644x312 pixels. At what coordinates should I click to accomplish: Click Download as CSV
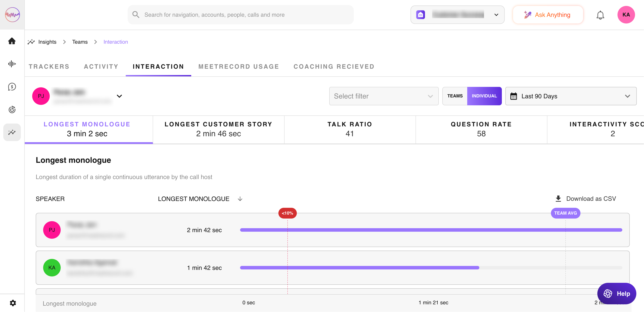586,199
